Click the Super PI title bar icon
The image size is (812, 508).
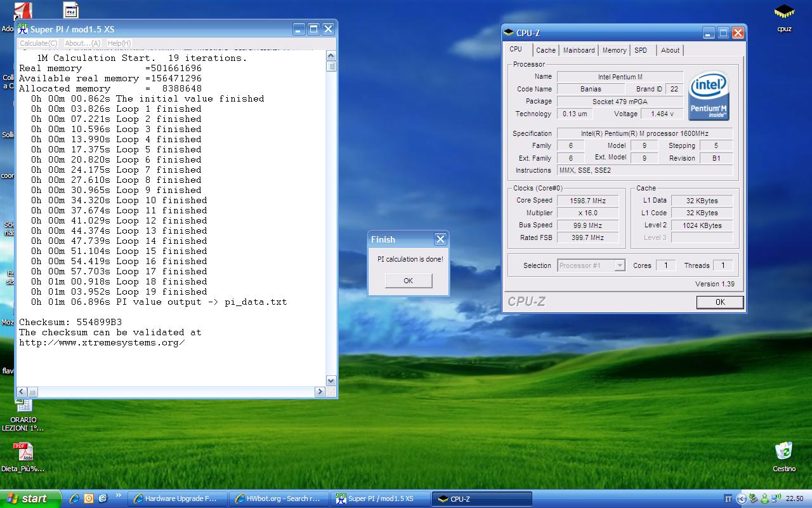coord(23,29)
